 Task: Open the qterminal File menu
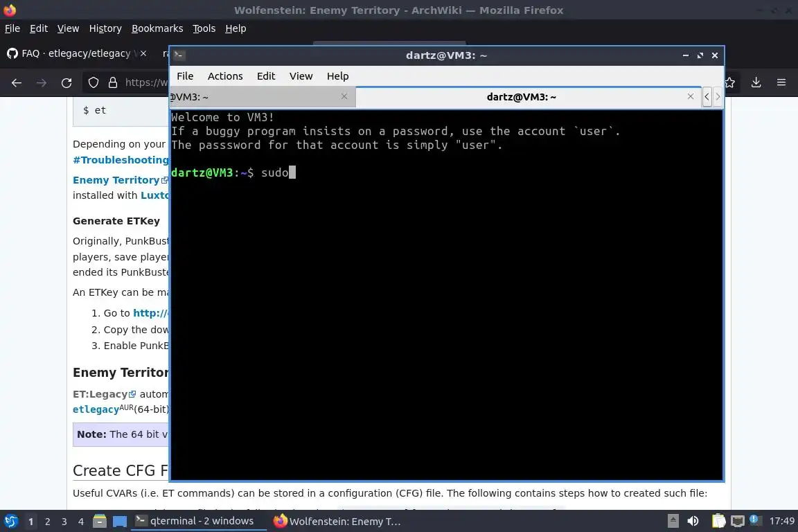pos(185,76)
